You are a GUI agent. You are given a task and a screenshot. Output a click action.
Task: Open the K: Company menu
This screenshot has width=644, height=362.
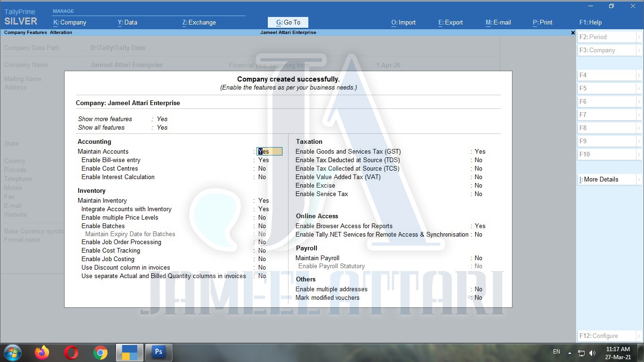click(70, 22)
